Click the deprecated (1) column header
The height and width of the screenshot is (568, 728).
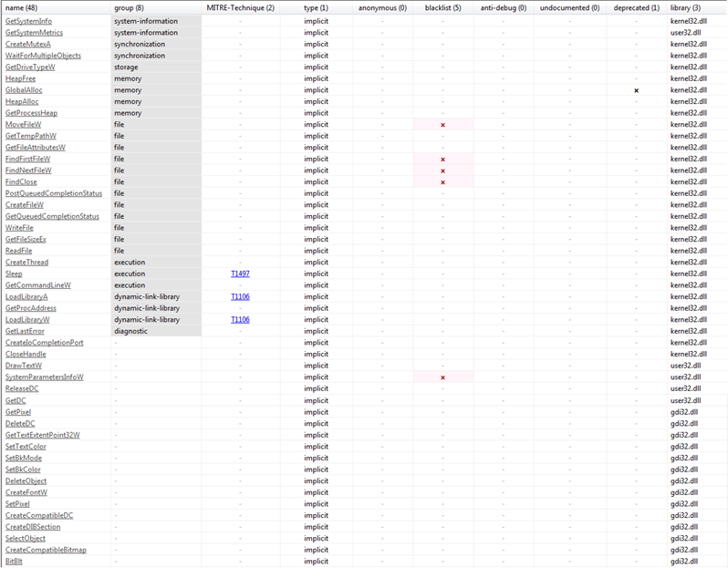(x=636, y=8)
